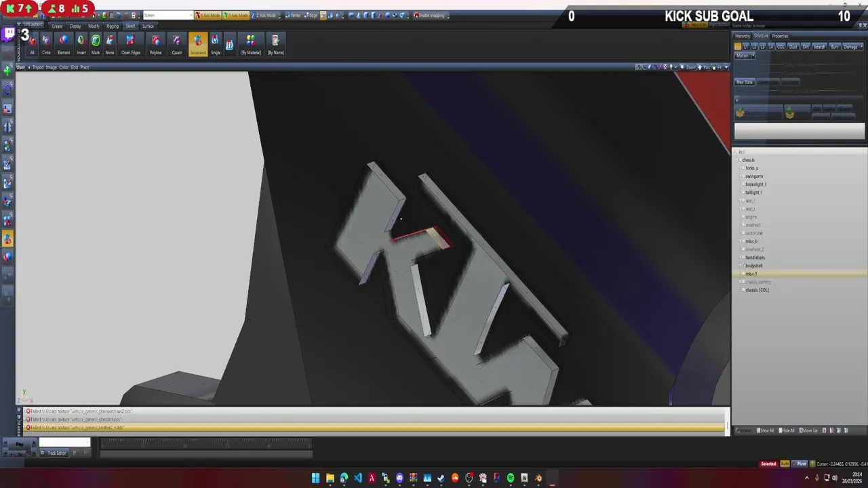
Task: Select None to clear selection
Action: pyautogui.click(x=110, y=45)
